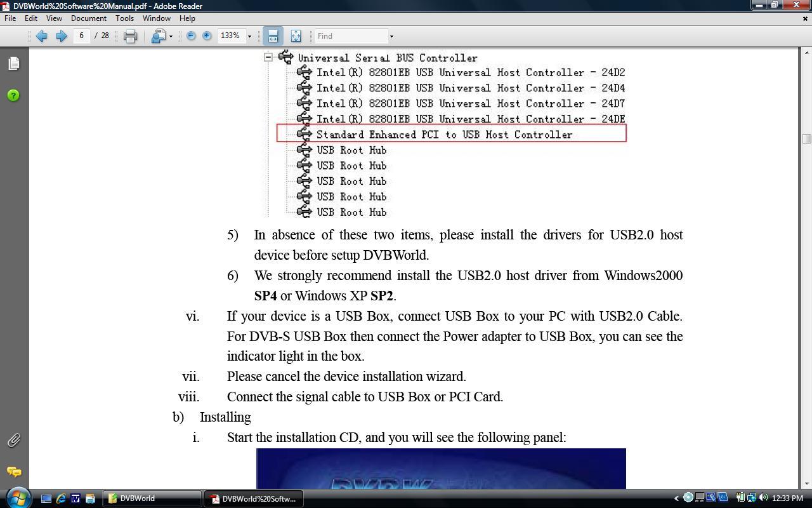Click the Host Controller - 24D2 row

461,72
